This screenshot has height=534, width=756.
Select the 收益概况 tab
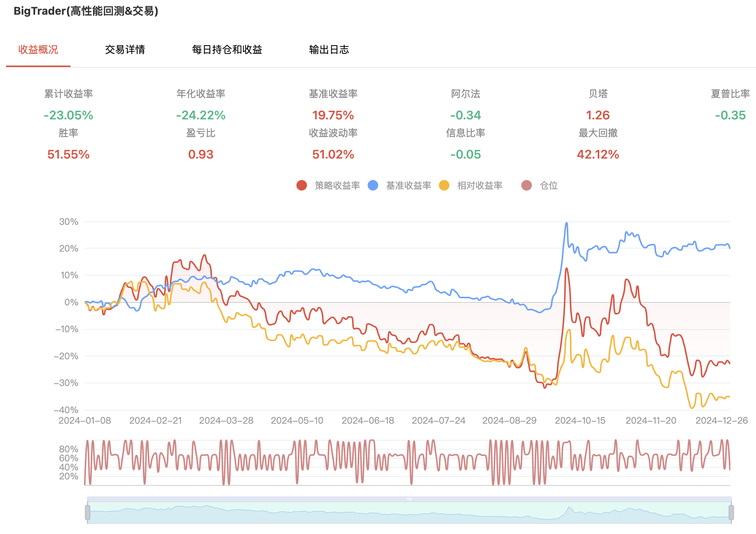tap(38, 50)
